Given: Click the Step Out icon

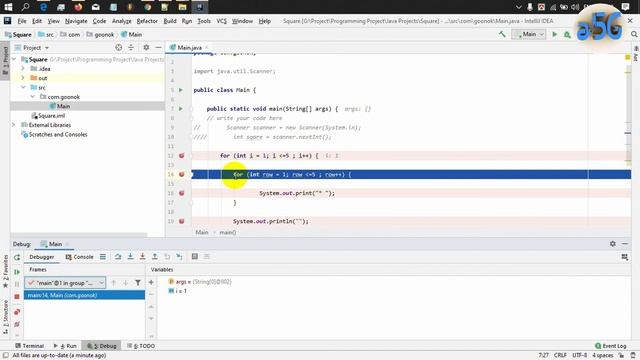Looking at the screenshot, I should click(155, 257).
